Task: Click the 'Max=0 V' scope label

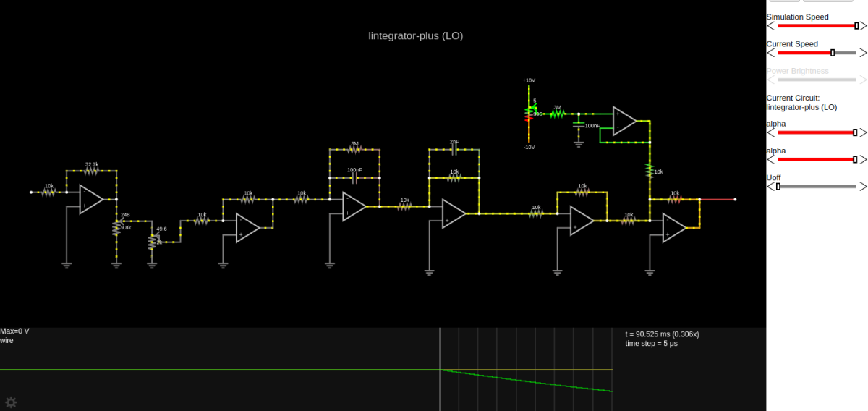Action: coord(14,331)
